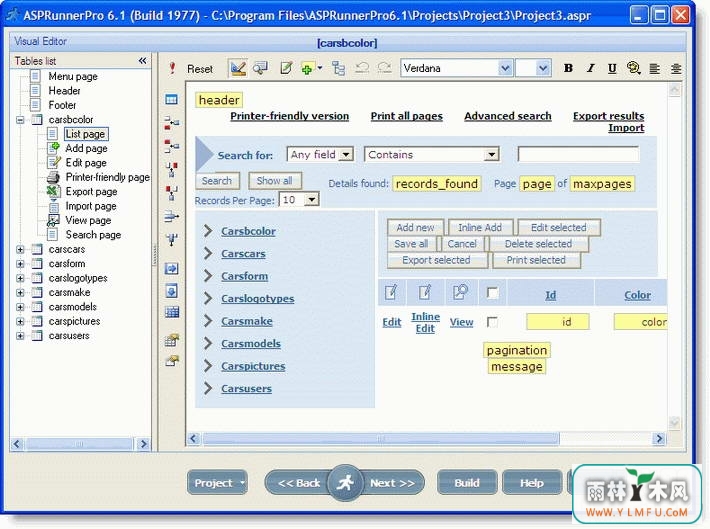Open the Contains search option dropdown
The image size is (710, 529).
[x=491, y=155]
